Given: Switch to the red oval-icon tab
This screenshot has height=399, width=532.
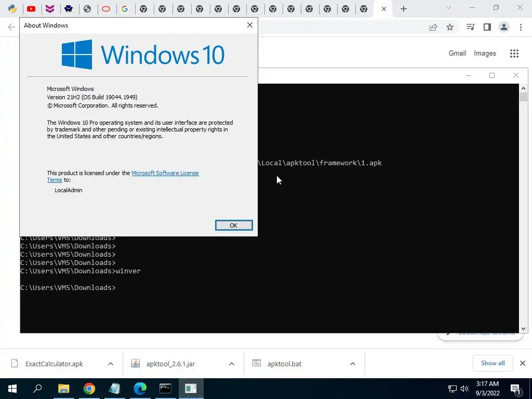Looking at the screenshot, I should tap(106, 9).
